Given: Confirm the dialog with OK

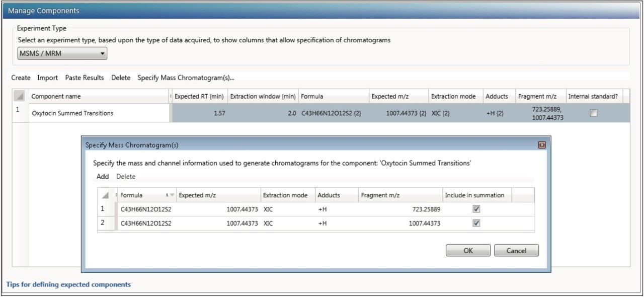Looking at the screenshot, I should [x=467, y=250].
